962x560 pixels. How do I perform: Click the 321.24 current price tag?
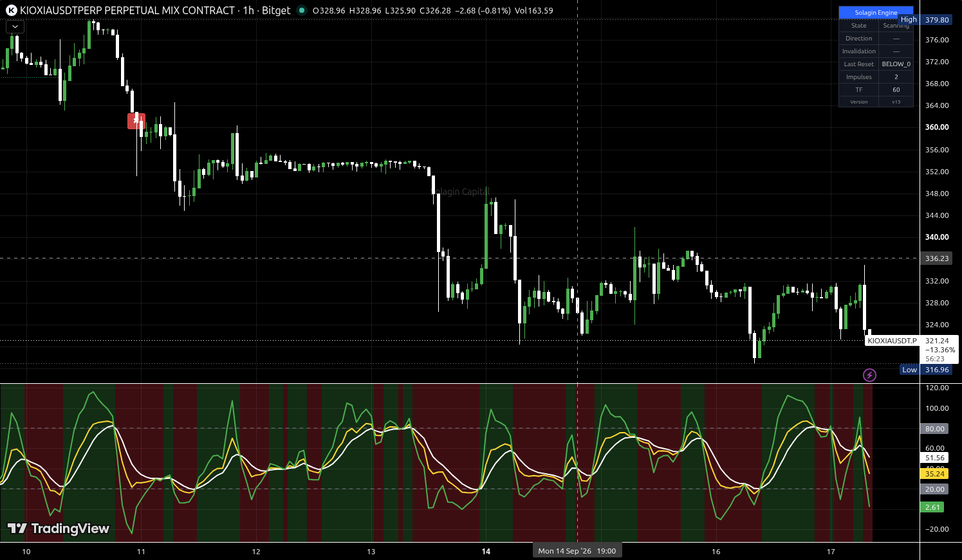click(937, 341)
